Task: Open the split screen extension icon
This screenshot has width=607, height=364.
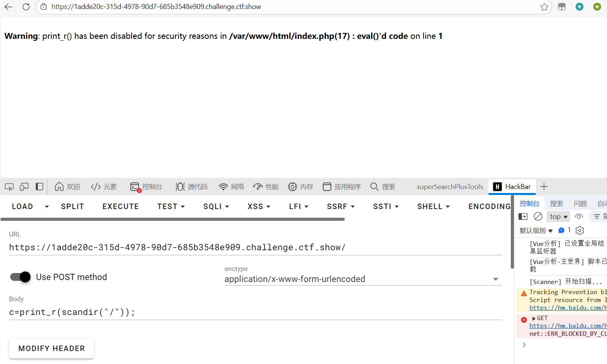Action: (562, 7)
